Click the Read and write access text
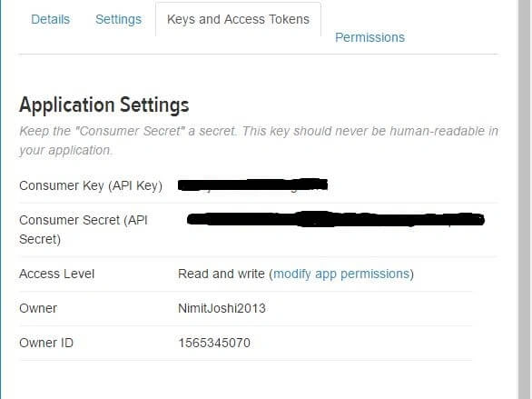This screenshot has width=532, height=399. click(222, 274)
